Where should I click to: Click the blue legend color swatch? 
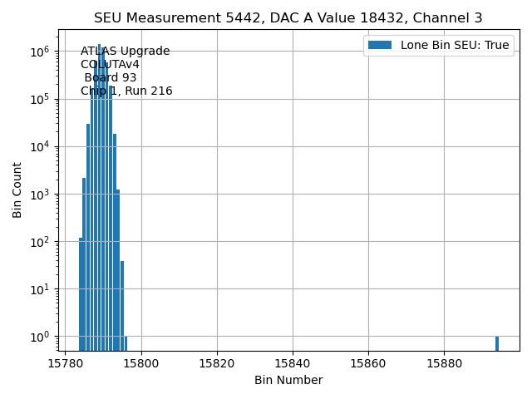click(380, 46)
